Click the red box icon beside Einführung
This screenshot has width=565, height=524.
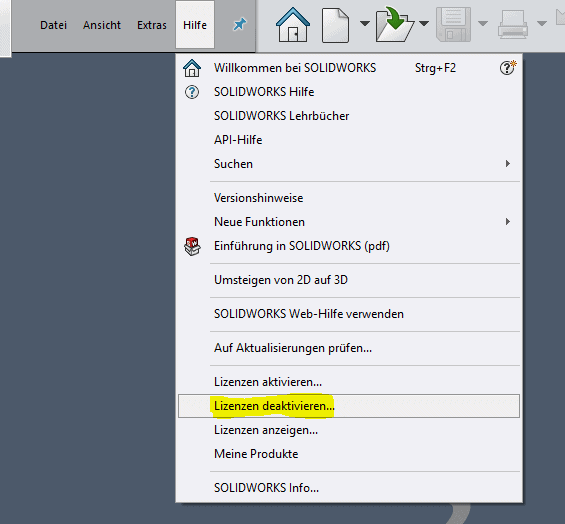coord(192,246)
